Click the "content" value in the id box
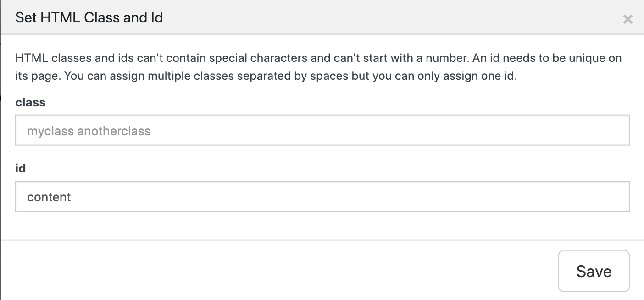This screenshot has width=644, height=300. [x=49, y=197]
